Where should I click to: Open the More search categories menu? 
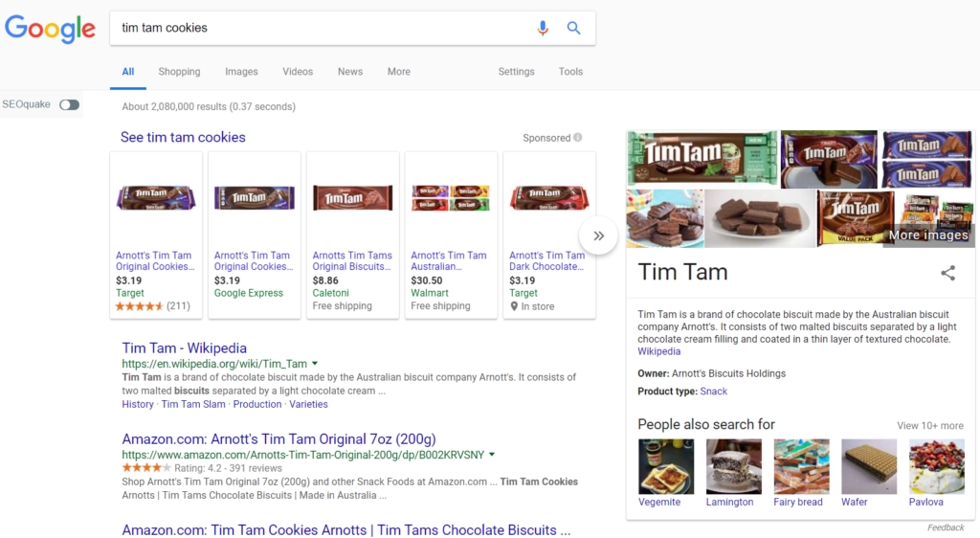point(399,72)
